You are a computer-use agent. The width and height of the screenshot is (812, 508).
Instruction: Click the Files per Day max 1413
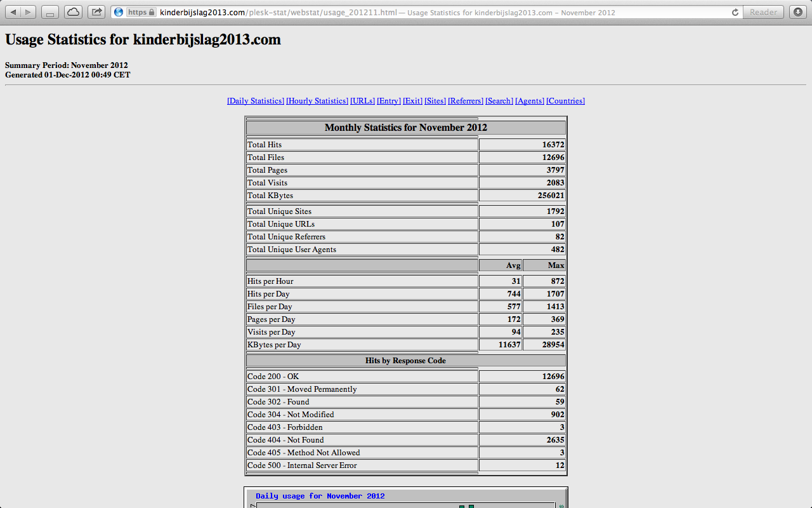tap(556, 307)
